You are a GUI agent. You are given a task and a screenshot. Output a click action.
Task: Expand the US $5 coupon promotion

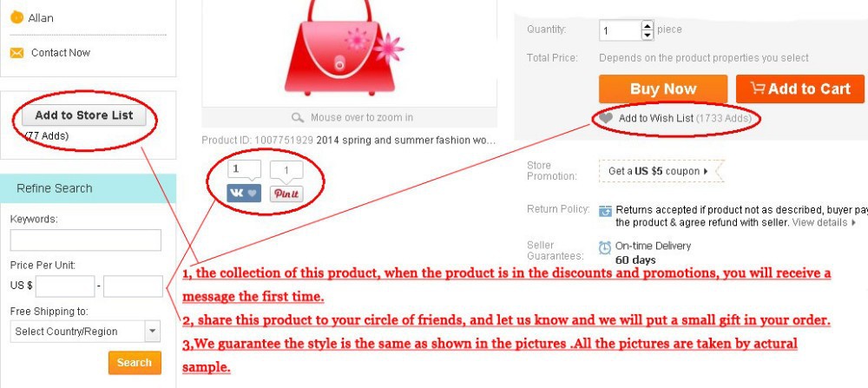pyautogui.click(x=658, y=171)
